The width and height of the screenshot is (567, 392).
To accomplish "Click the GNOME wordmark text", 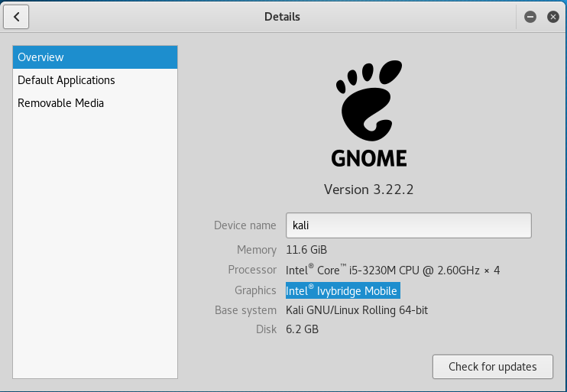I will click(369, 158).
